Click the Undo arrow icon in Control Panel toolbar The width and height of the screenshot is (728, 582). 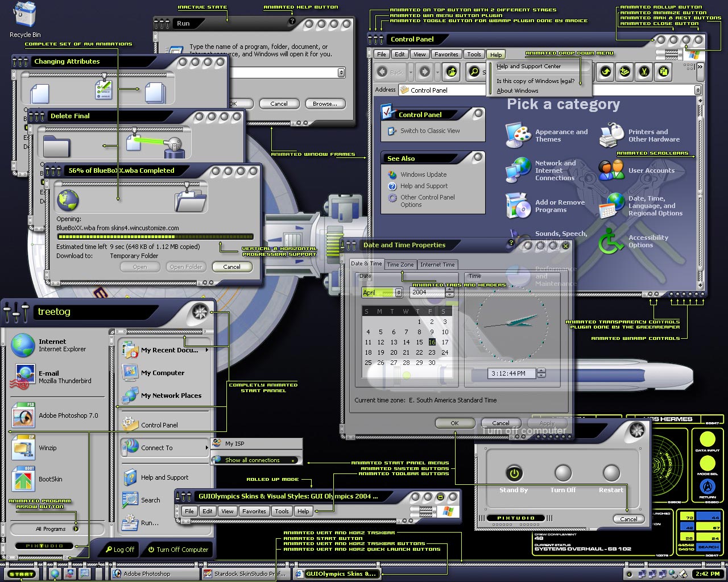pyautogui.click(x=605, y=72)
